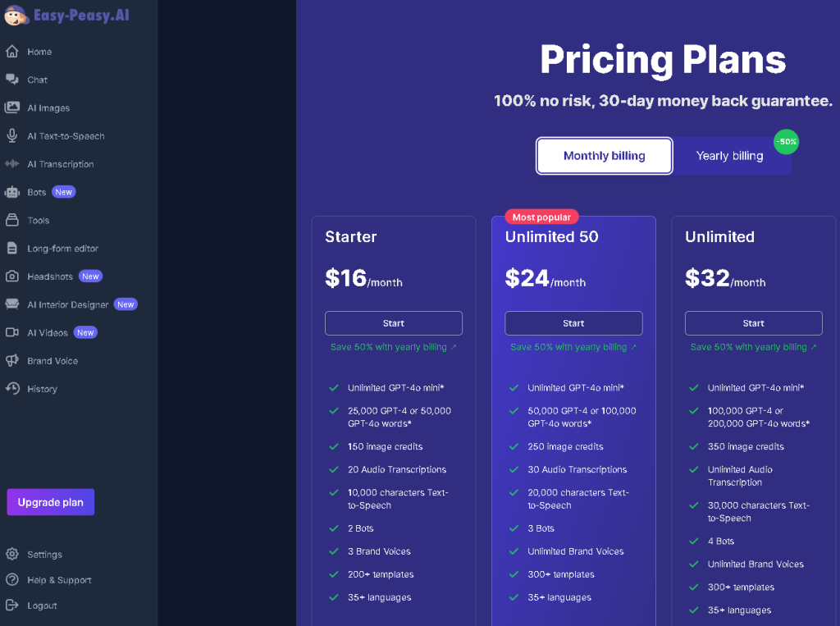Open the Brand Voice section

pos(52,360)
